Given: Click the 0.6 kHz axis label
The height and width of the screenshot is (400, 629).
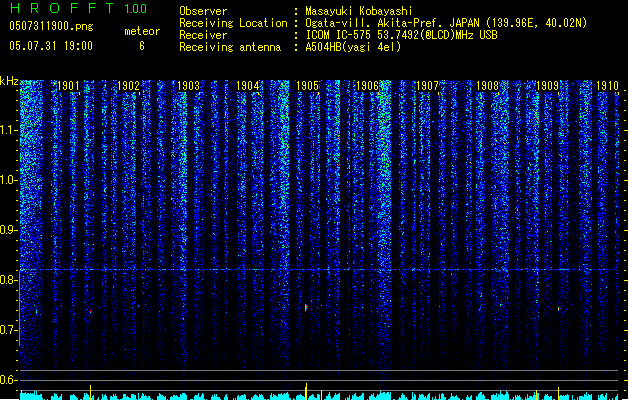Looking at the screenshot, I should [x=9, y=380].
